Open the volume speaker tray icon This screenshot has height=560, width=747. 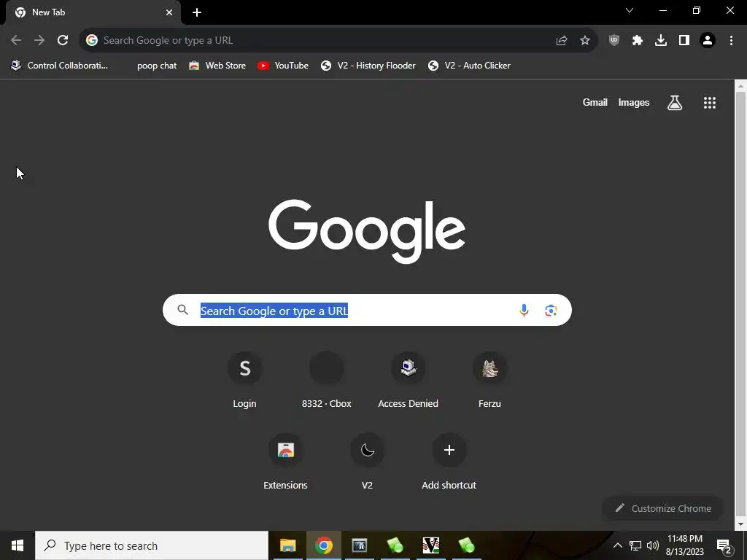653,545
